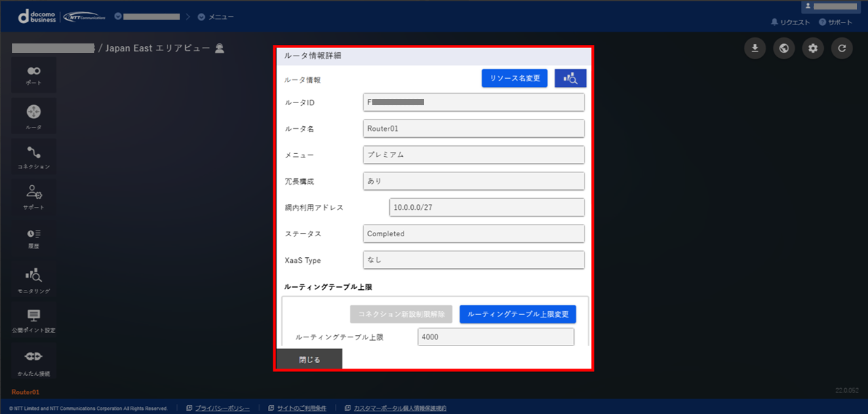Open the リクエスト notifications menu
This screenshot has width=868, height=414.
(x=790, y=22)
